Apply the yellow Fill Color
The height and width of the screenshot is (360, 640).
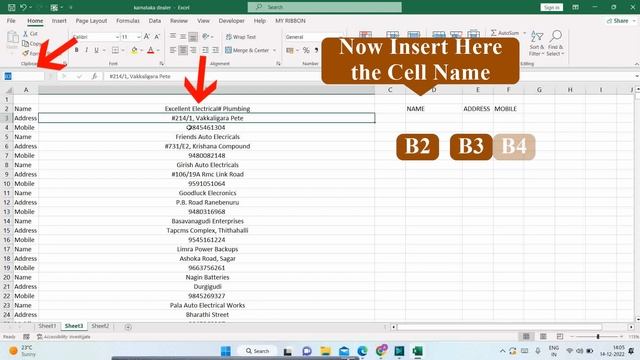(134, 50)
